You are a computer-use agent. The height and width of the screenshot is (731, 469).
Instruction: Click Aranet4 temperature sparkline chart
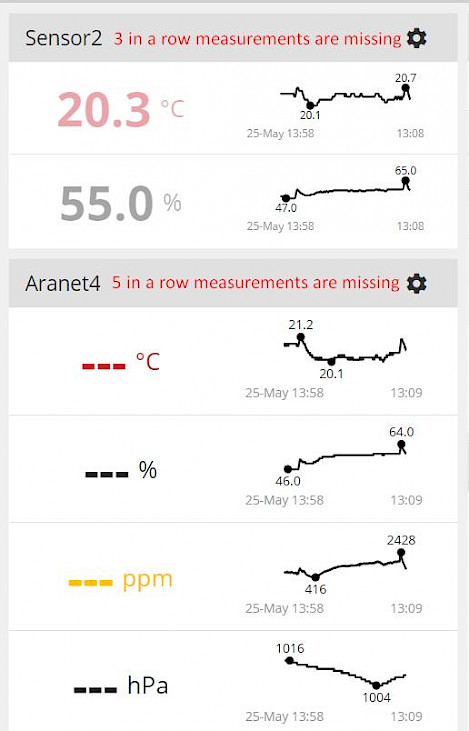pos(345,350)
